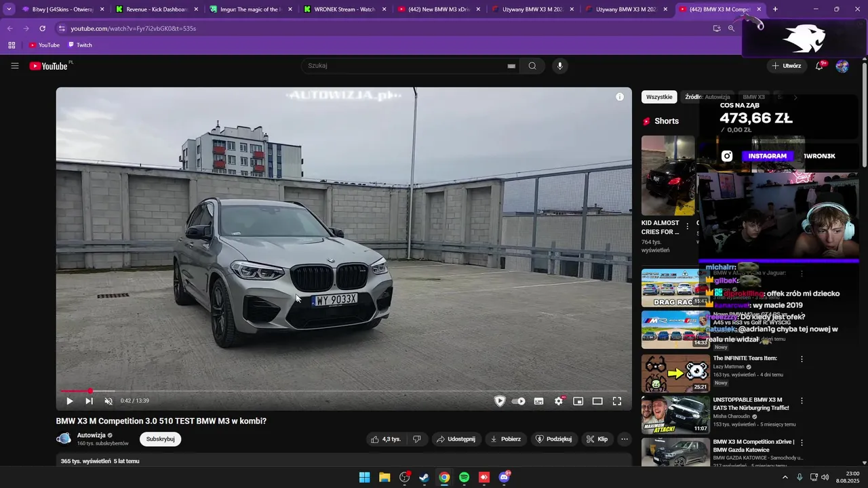Click the site info icon in address bar
This screenshot has width=868, height=488.
[62, 28]
